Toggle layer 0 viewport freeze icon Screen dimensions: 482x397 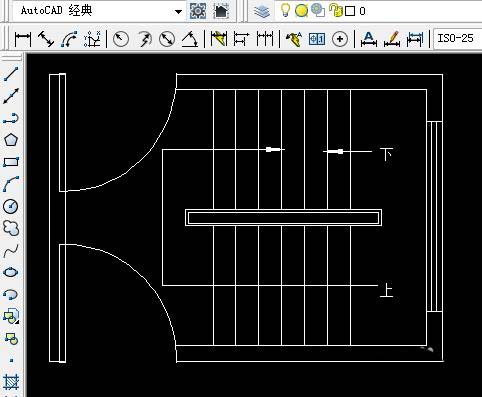[x=318, y=10]
